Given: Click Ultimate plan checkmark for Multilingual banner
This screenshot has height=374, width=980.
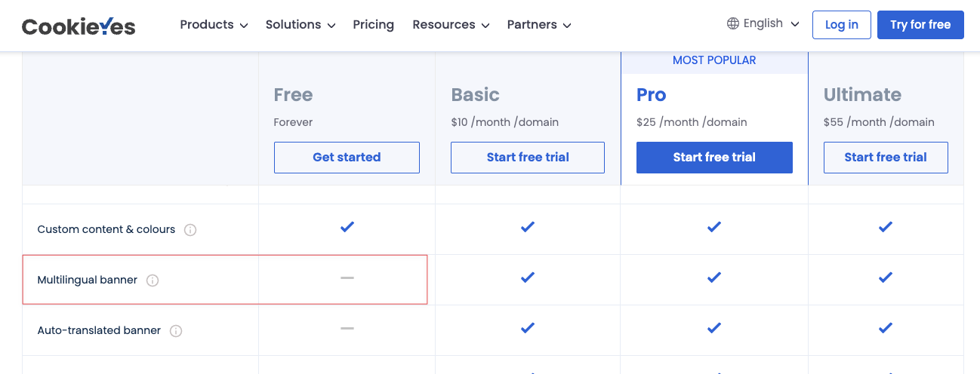Looking at the screenshot, I should click(886, 277).
